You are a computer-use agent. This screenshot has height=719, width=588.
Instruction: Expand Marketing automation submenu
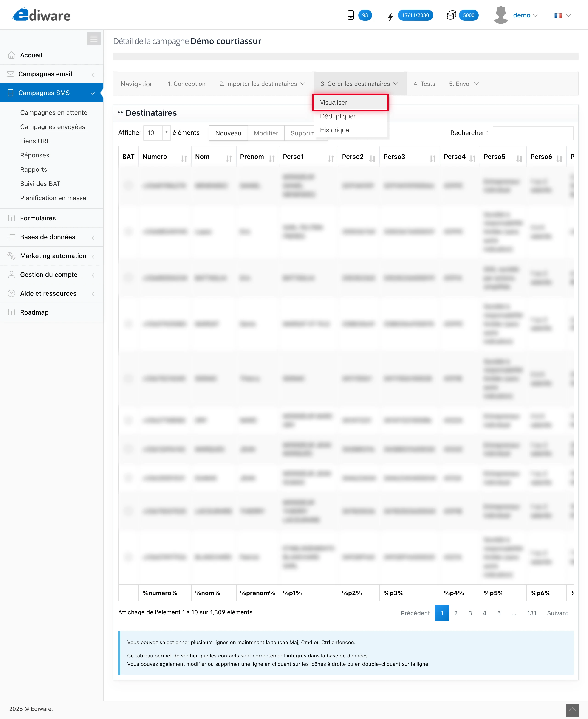[x=93, y=256]
